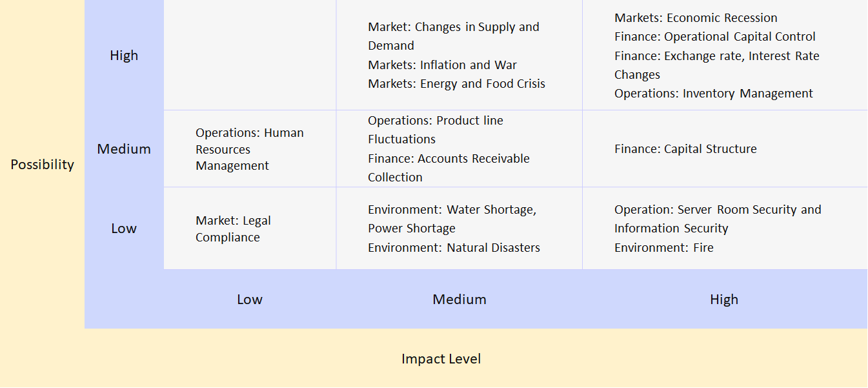The height and width of the screenshot is (388, 868).
Task: Select the Impact Level axis label
Action: (x=441, y=359)
